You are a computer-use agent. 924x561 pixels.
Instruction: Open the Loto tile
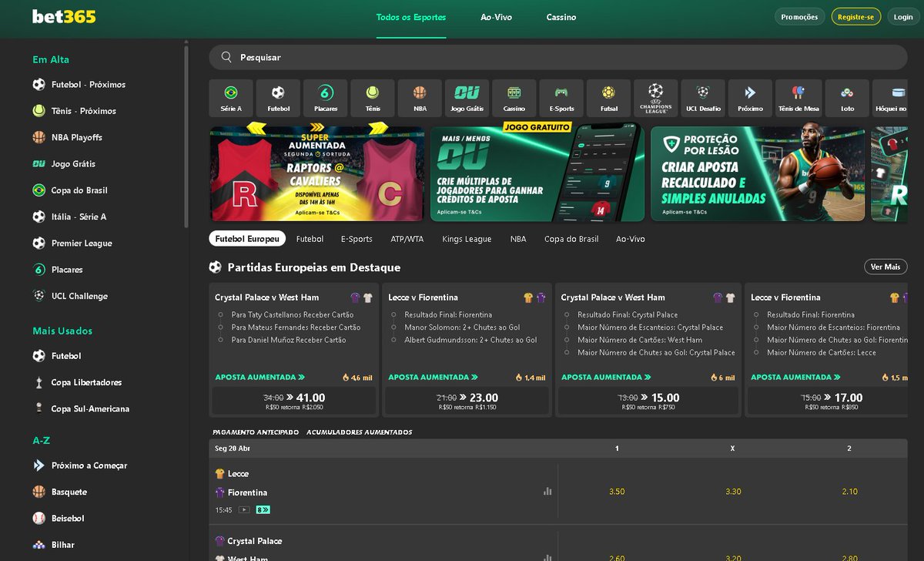[847, 99]
